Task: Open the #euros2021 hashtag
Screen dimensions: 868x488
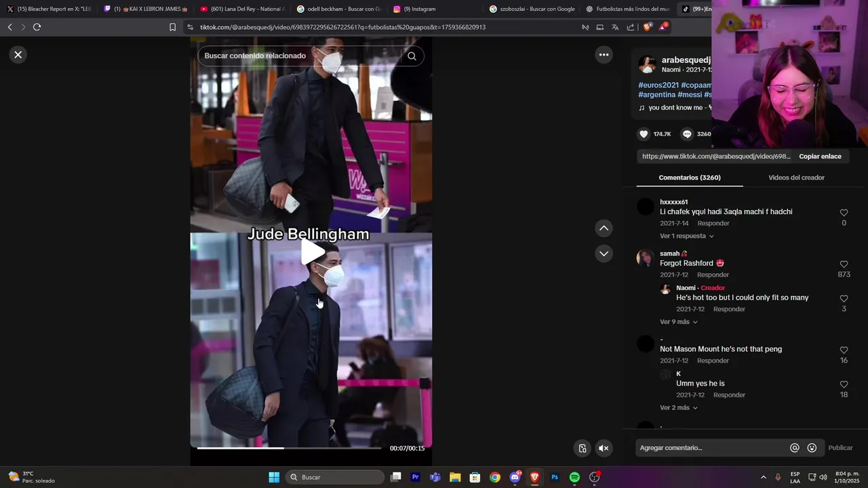Action: [x=658, y=85]
